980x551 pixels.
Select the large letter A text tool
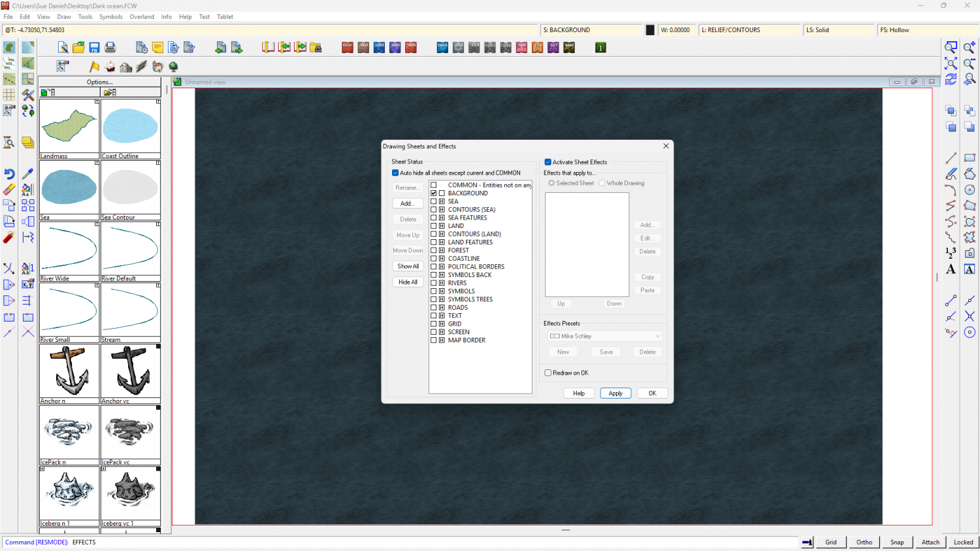point(951,269)
